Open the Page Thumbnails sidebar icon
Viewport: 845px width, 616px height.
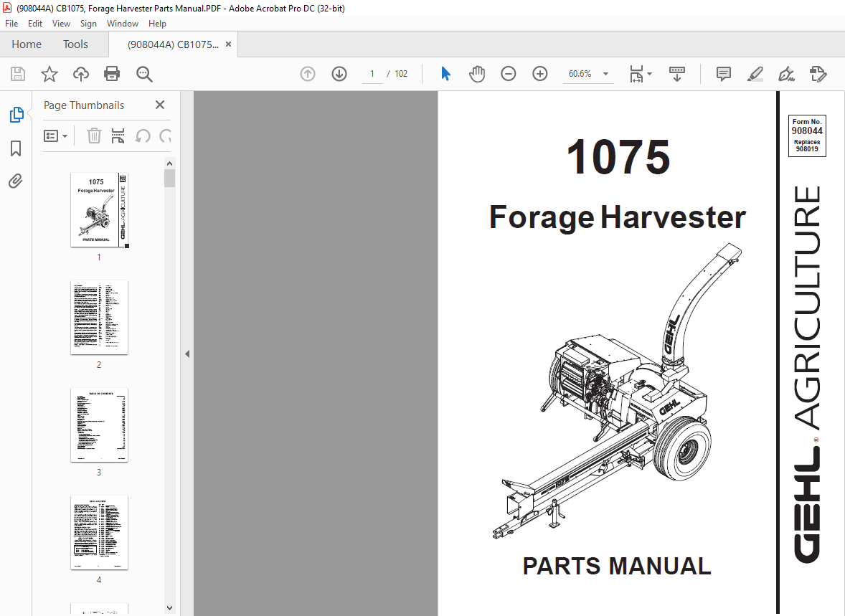(x=16, y=115)
